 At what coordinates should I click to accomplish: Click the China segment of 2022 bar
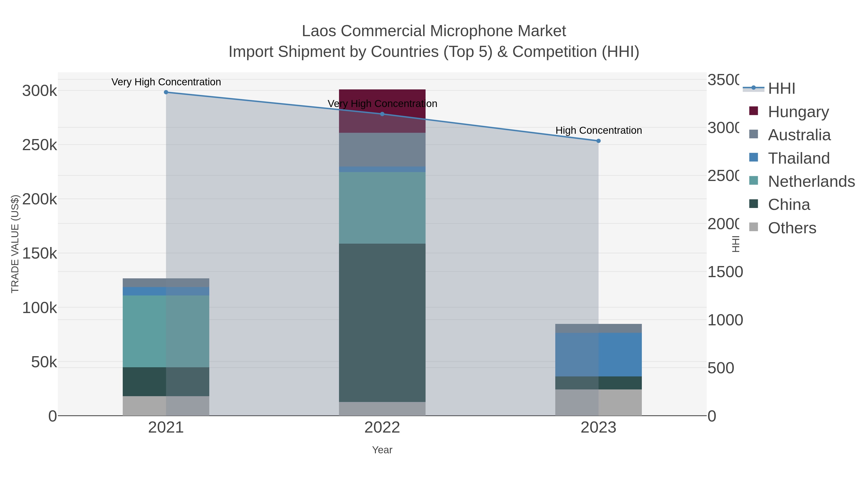[x=382, y=323]
